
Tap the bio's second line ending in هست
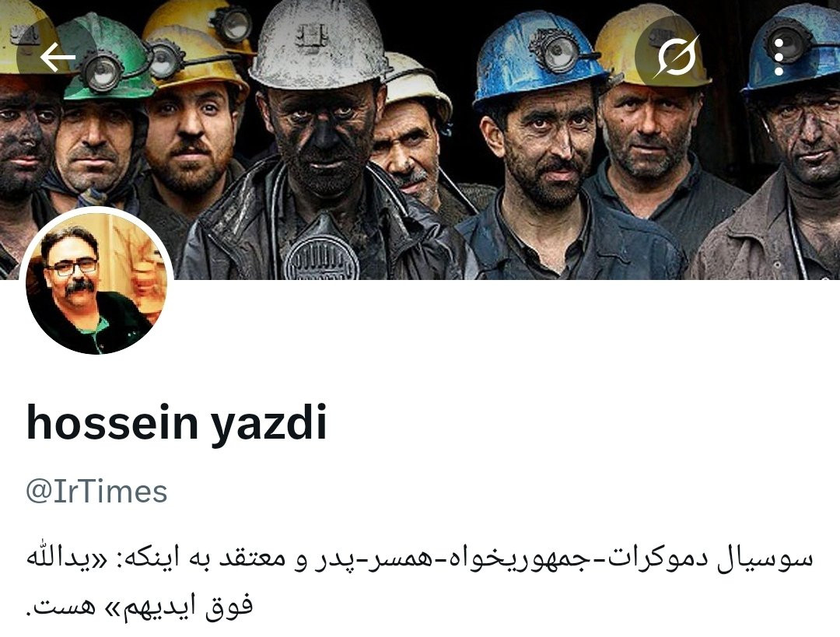[x=139, y=605]
